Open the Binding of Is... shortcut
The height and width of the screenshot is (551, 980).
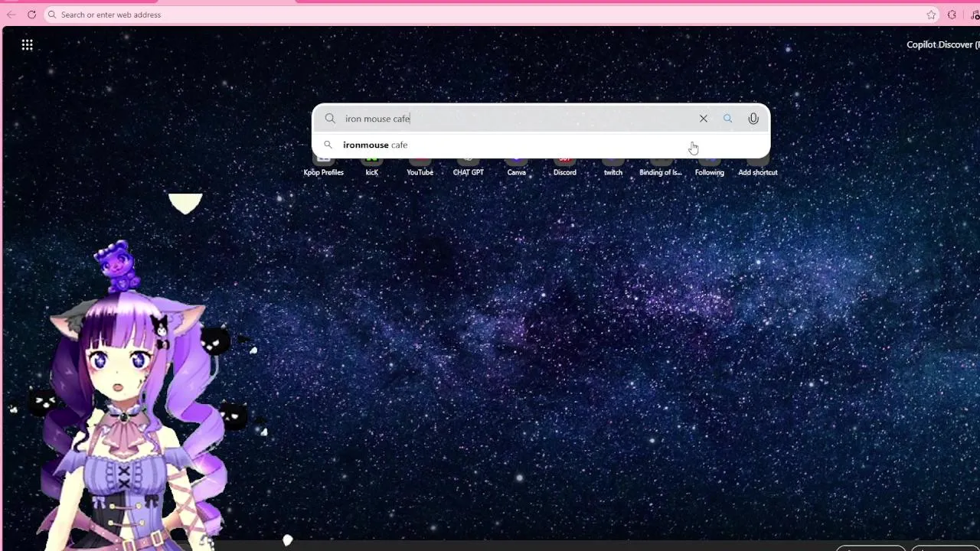[661, 165]
